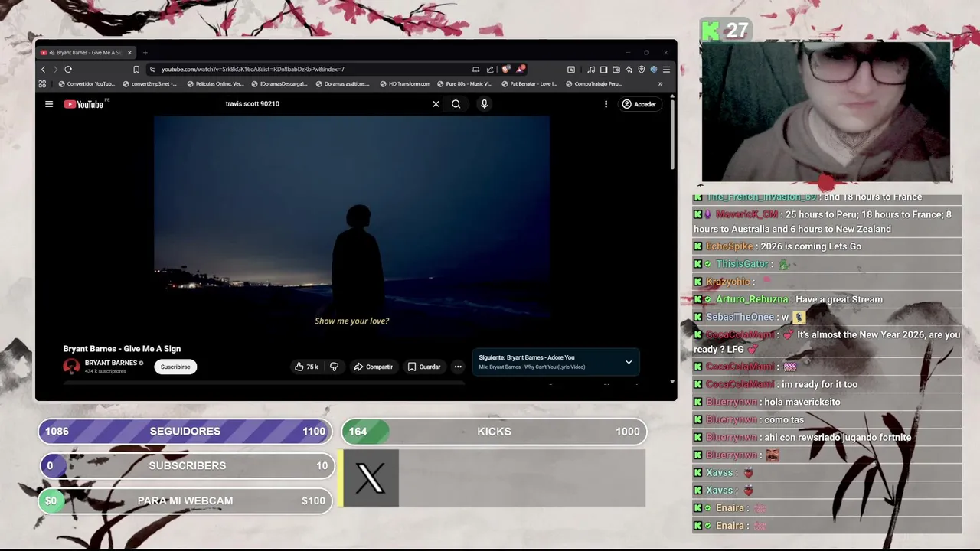Go to YouTube home via logo
Image resolution: width=980 pixels, height=551 pixels.
(x=83, y=104)
